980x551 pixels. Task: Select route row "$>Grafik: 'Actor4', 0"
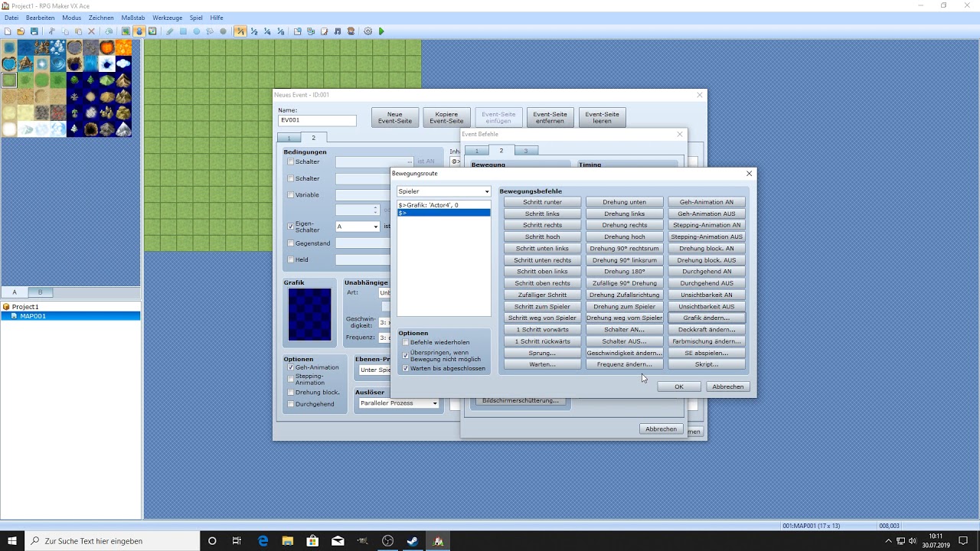coord(443,205)
